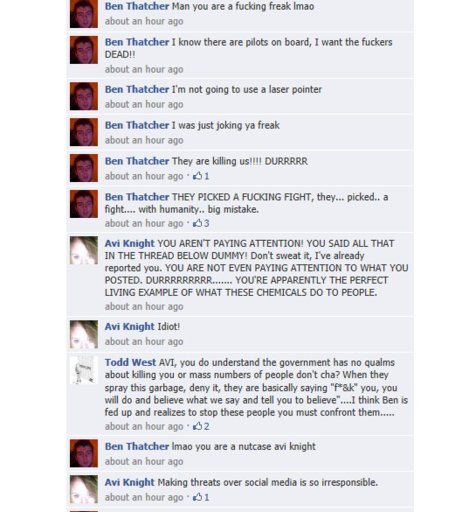Click like thumb on Todd West's comment
Screen dimensions: 462x512
(197, 426)
